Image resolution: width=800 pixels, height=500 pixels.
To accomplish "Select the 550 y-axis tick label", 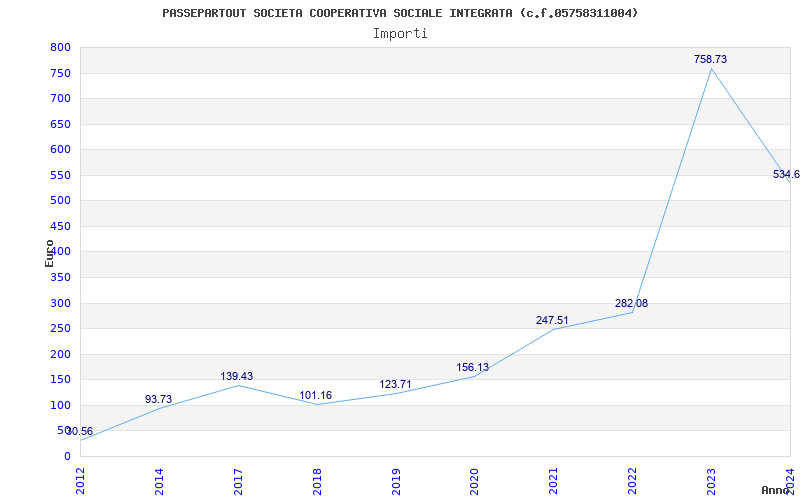I will pyautogui.click(x=60, y=176).
